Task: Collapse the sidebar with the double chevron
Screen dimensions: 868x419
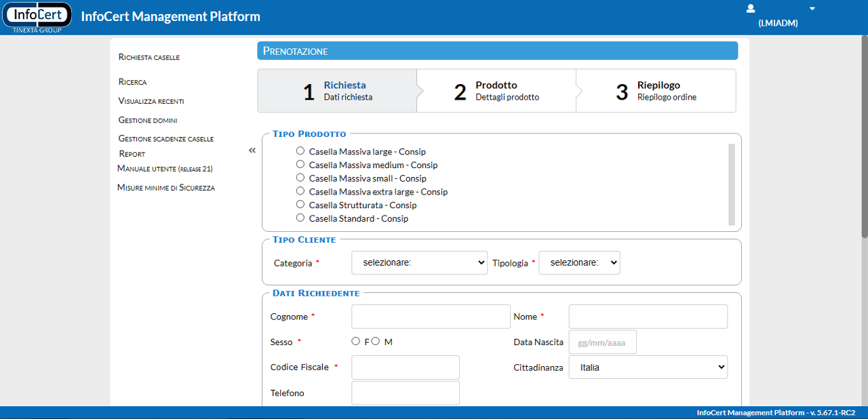Action: click(252, 151)
